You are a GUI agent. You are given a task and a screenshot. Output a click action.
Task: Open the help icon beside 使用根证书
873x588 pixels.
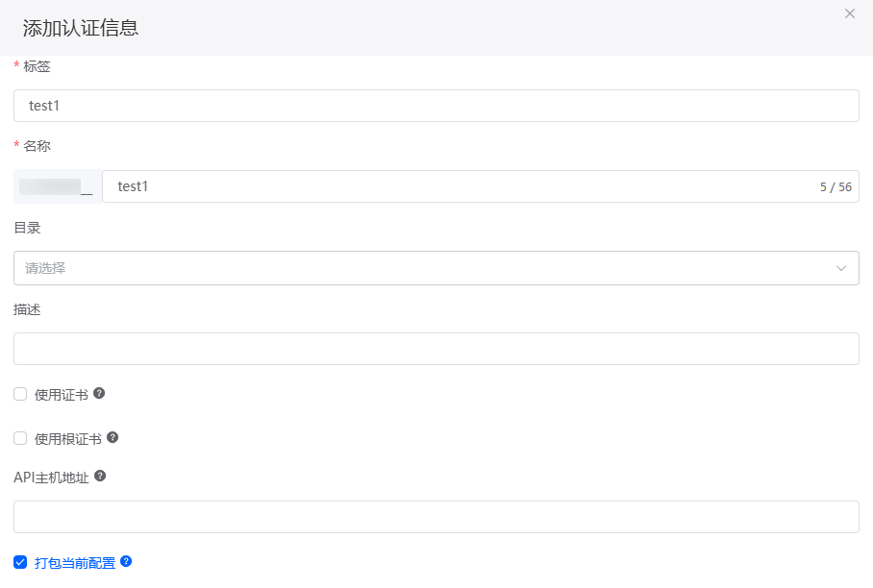click(x=112, y=437)
